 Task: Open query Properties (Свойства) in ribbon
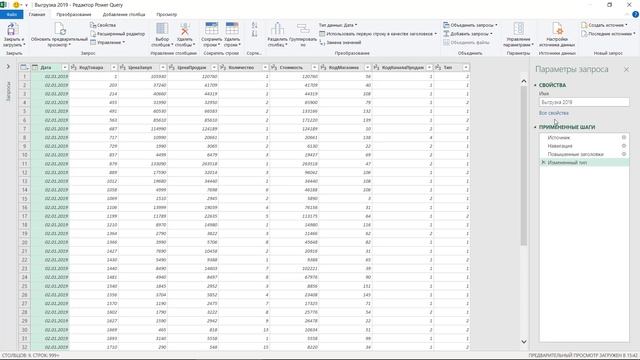click(x=103, y=25)
